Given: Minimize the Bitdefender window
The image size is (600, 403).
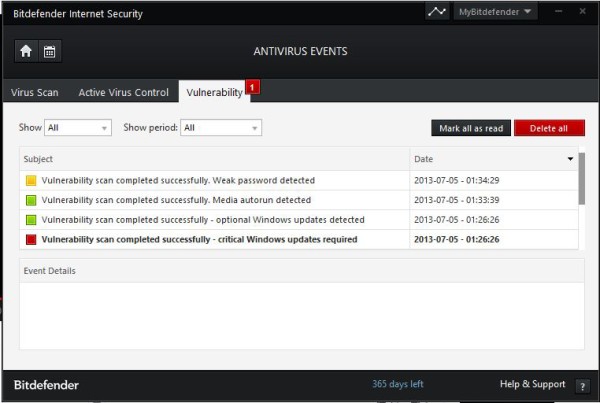Looking at the screenshot, I should tap(559, 11).
